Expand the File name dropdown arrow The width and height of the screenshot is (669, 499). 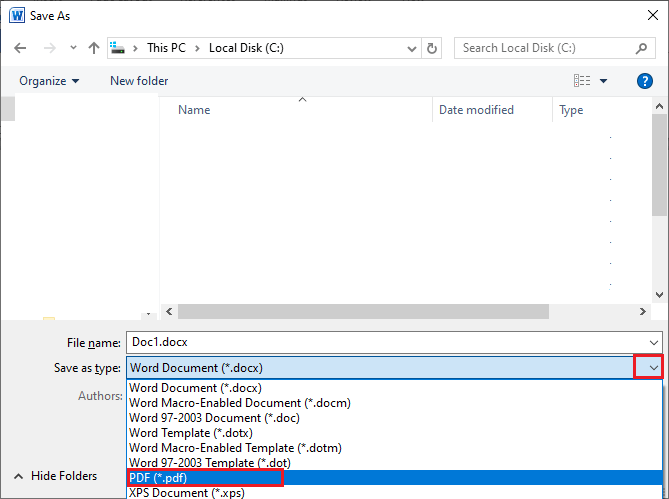(654, 342)
